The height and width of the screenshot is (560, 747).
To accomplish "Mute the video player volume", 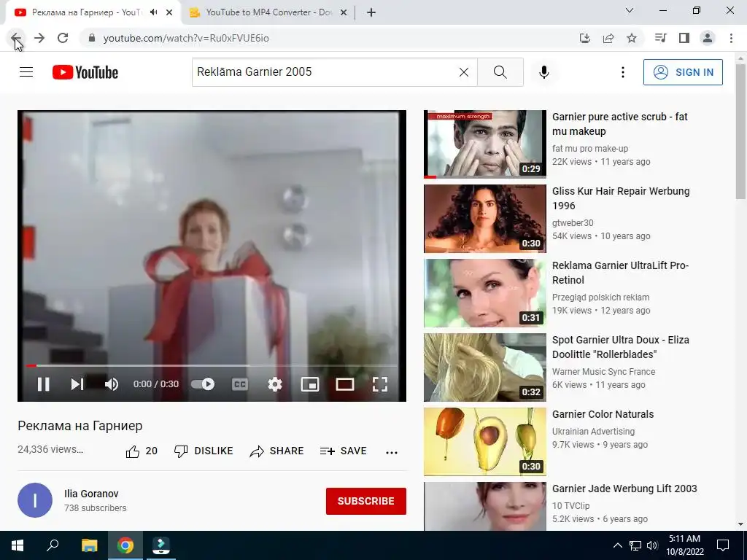I will coord(112,384).
